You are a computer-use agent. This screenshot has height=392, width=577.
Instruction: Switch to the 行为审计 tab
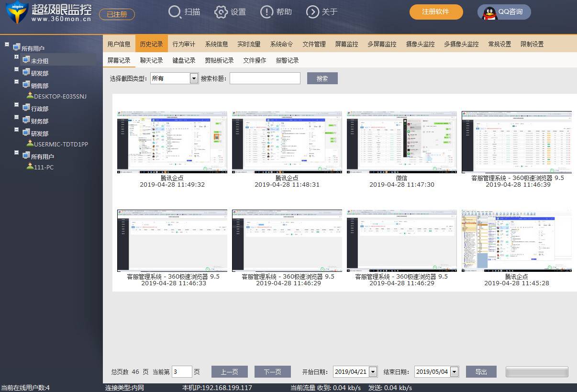click(x=184, y=44)
